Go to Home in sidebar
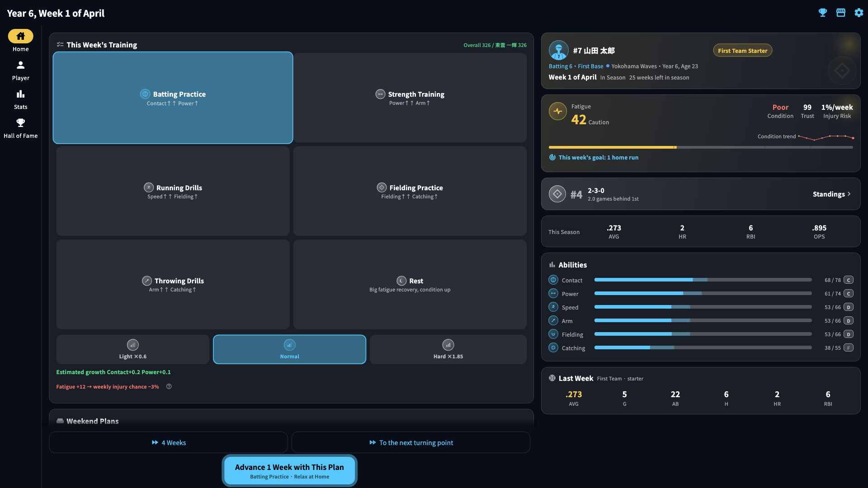 pyautogui.click(x=20, y=41)
